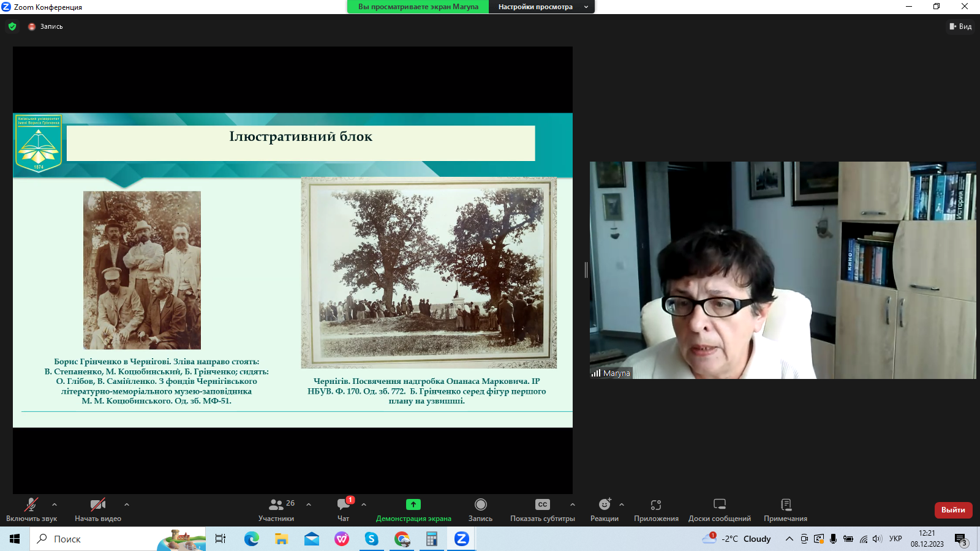Expand audio options arrow beside microphone
The height and width of the screenshot is (551, 980).
pos(55,504)
